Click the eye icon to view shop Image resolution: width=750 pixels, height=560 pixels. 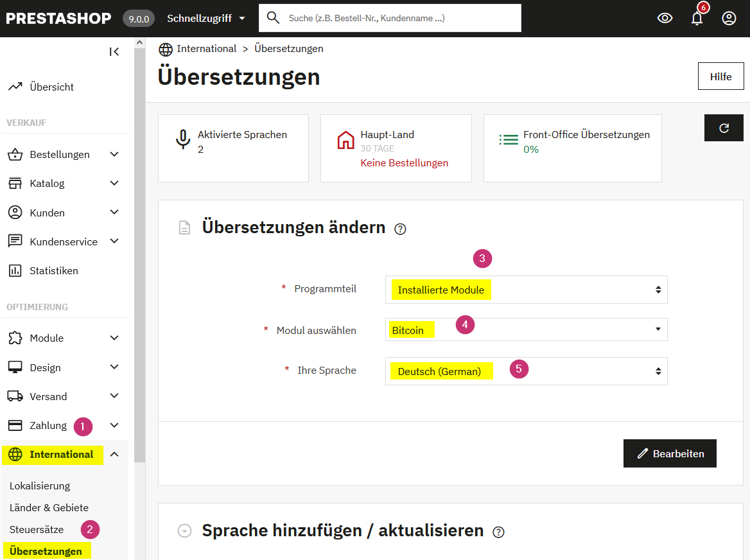click(x=665, y=19)
